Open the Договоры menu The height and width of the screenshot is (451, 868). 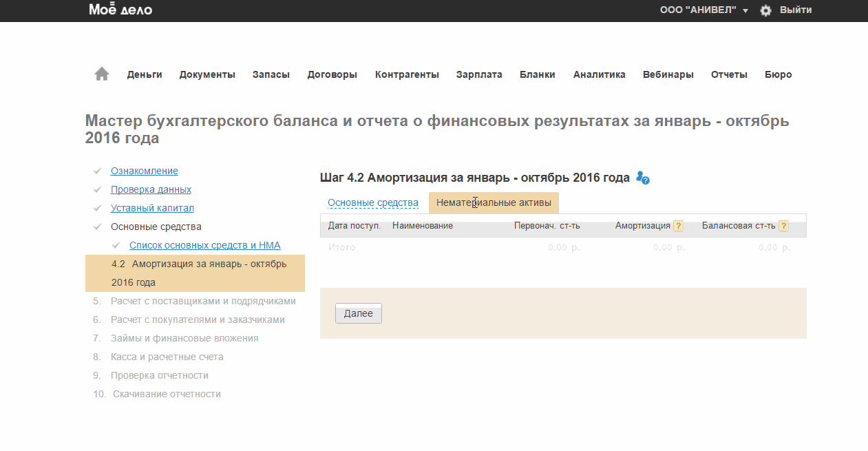(332, 74)
